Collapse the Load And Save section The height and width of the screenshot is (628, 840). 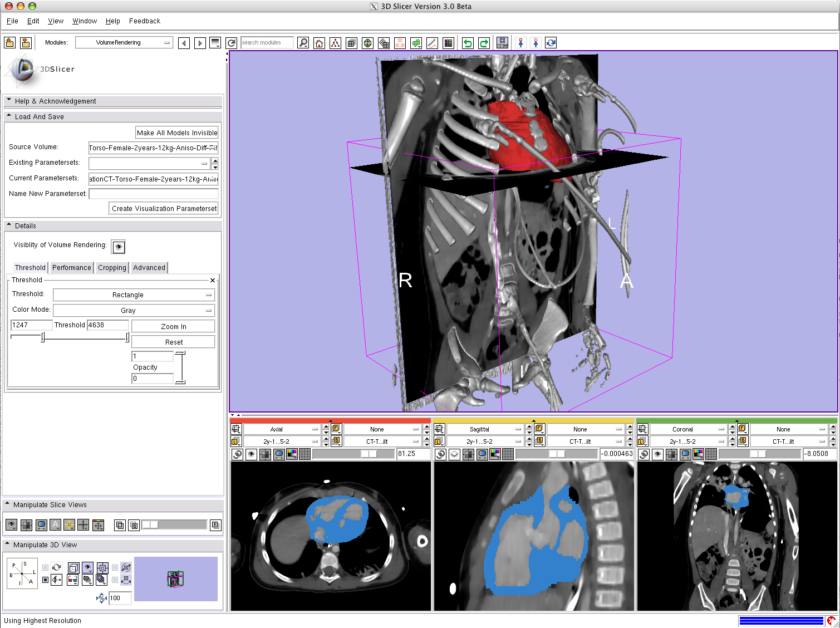click(39, 116)
